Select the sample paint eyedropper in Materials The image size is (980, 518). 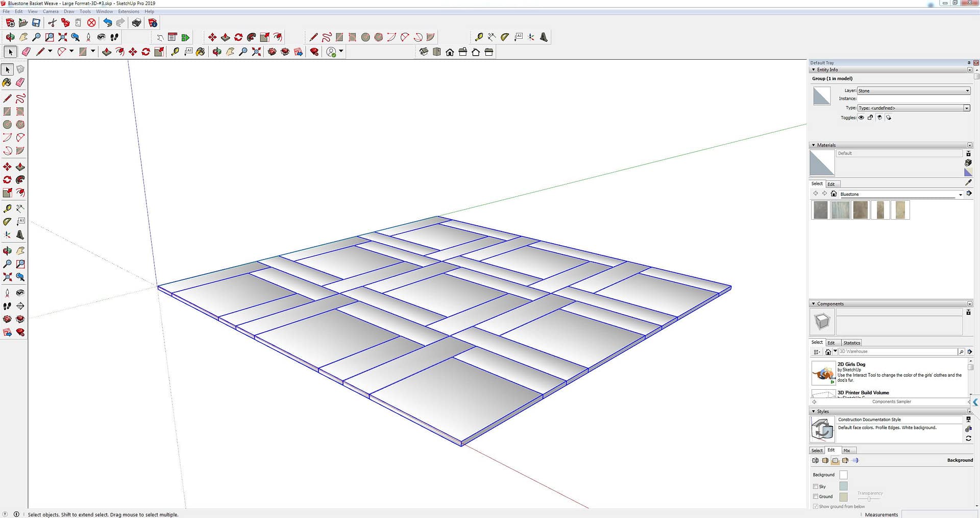968,182
